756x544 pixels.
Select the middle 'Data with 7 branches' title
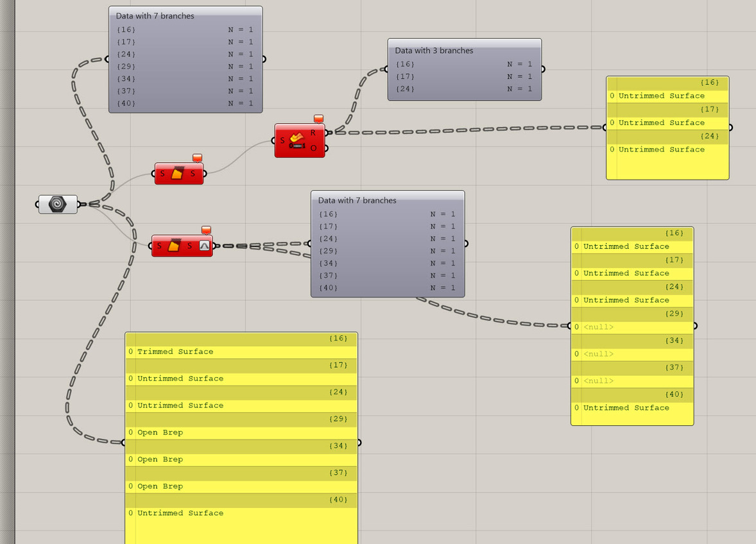[x=357, y=200]
